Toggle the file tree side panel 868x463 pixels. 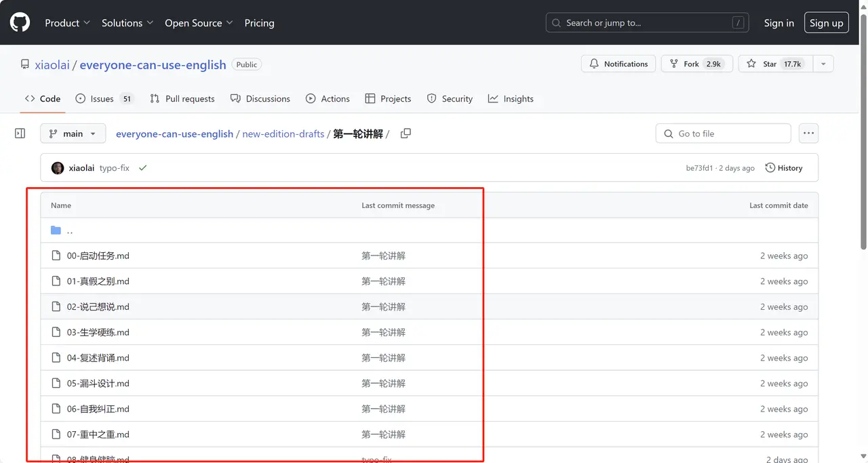coord(20,134)
